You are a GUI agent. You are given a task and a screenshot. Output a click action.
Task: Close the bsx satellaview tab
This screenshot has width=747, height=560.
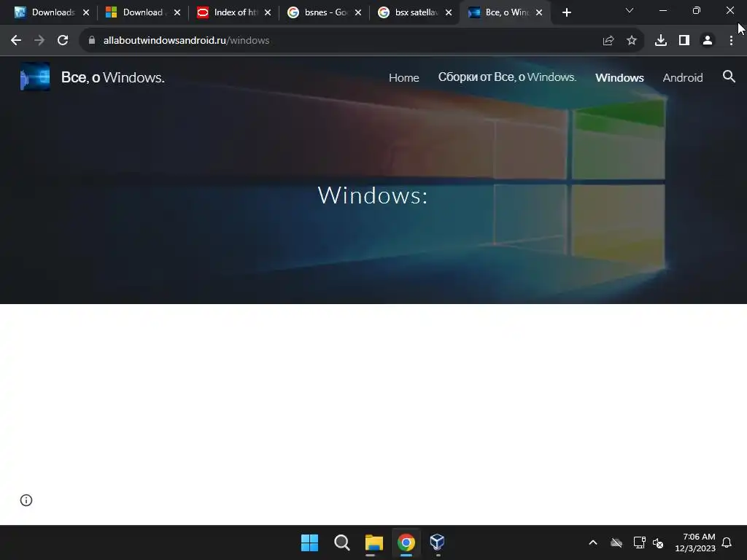click(449, 13)
